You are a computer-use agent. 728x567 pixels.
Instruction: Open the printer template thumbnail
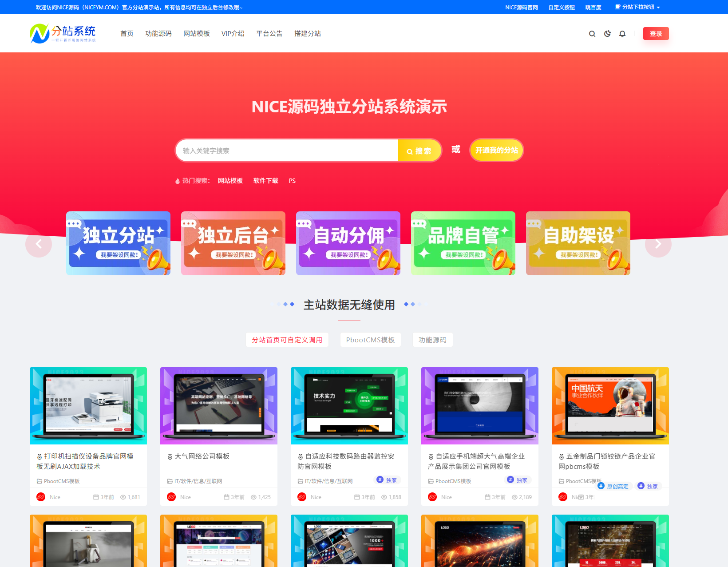tap(88, 406)
